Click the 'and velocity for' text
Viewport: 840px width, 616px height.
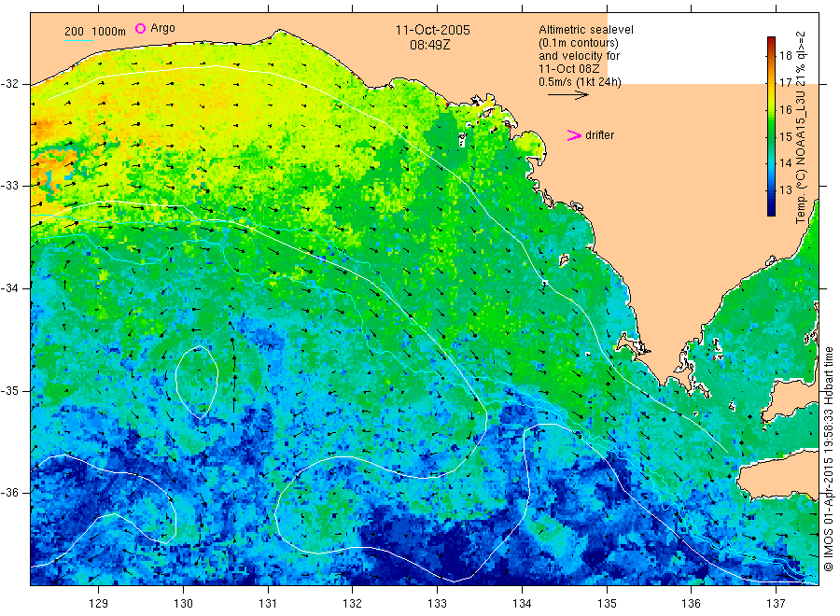[x=579, y=56]
